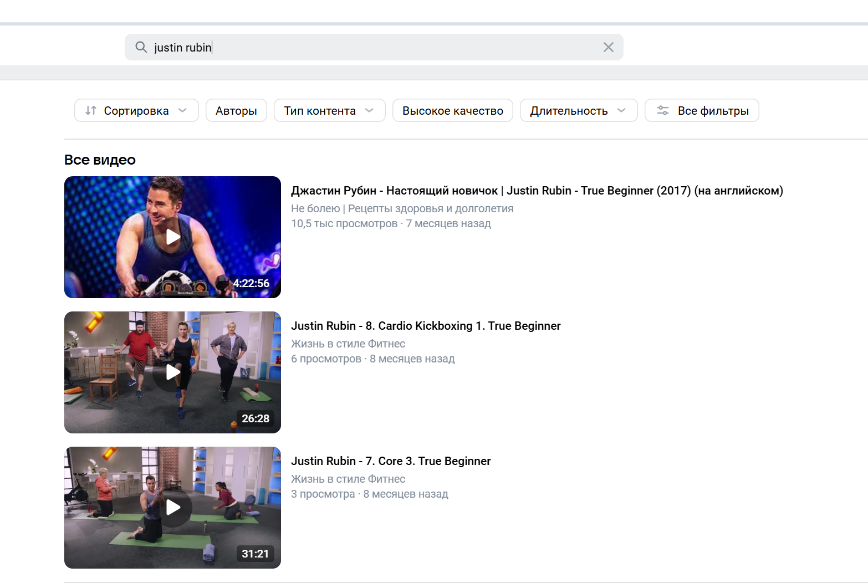Click the search magnifier icon
The image size is (868, 588).
coord(141,47)
